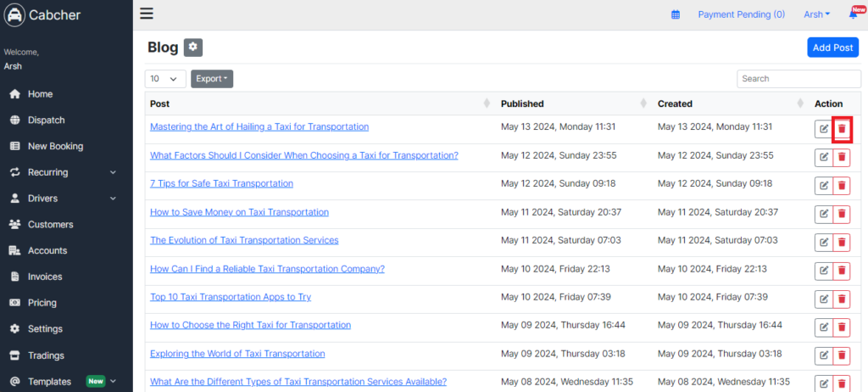Viewport: 868px width, 392px height.
Task: Click the Add Post button
Action: 832,48
